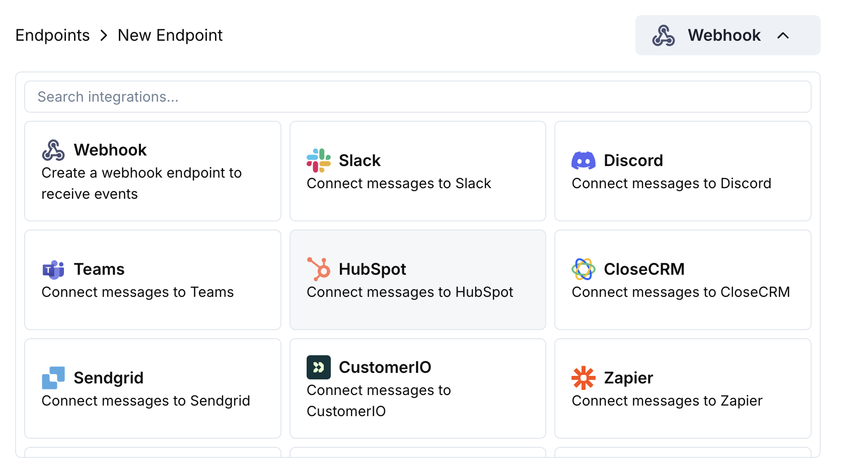Select the CustomerIO icon
The width and height of the screenshot is (868, 474).
coord(318,367)
